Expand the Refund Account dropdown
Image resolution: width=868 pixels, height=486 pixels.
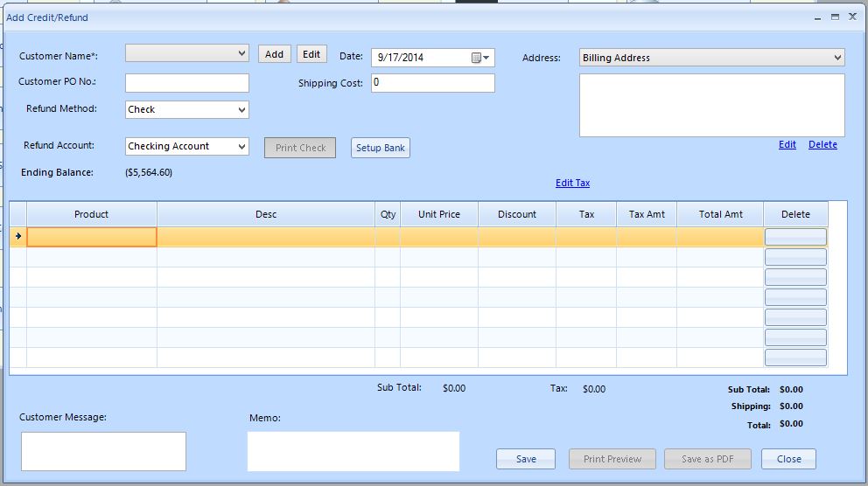(x=241, y=147)
